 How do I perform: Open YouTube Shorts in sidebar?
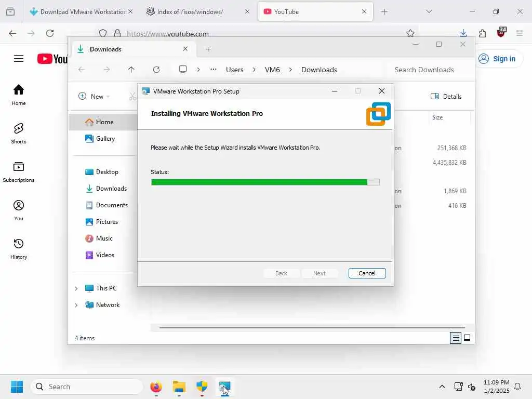pyautogui.click(x=19, y=134)
